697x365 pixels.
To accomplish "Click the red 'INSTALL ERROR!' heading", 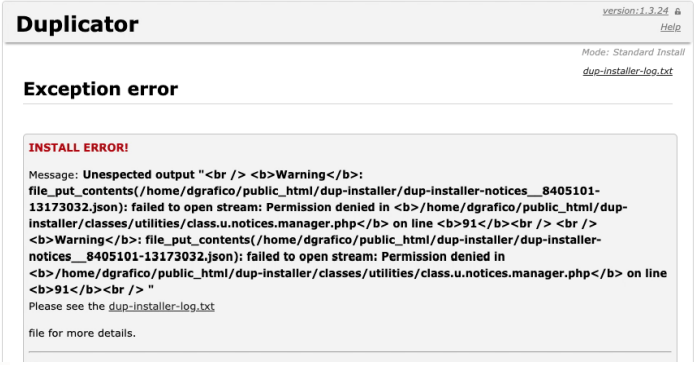I will [x=79, y=148].
